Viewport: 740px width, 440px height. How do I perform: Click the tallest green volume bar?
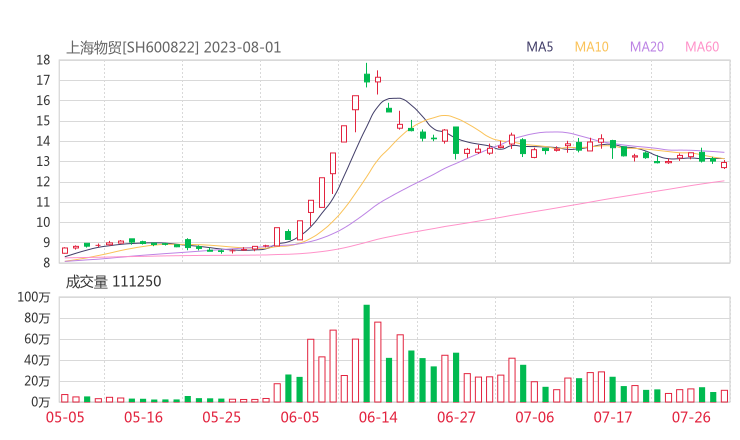tap(367, 354)
